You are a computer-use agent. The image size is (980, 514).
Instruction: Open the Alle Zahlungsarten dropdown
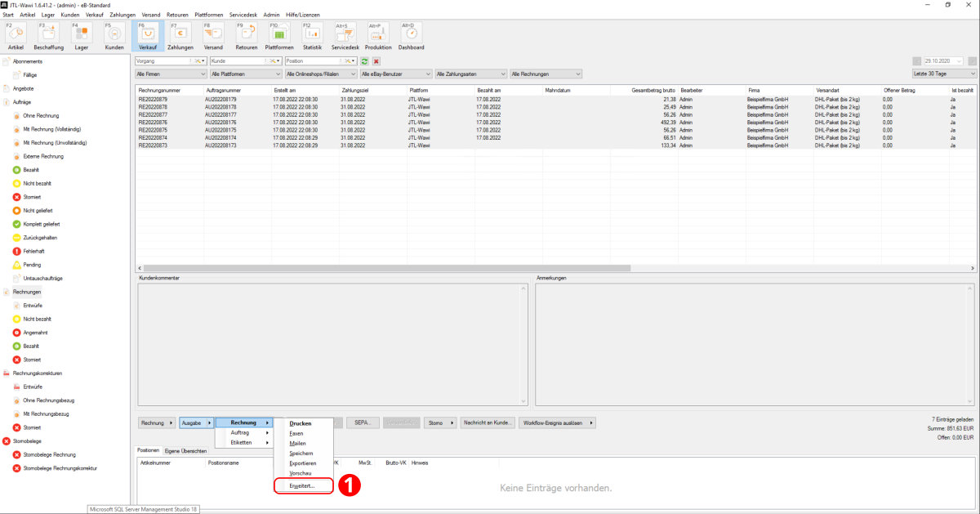[470, 74]
